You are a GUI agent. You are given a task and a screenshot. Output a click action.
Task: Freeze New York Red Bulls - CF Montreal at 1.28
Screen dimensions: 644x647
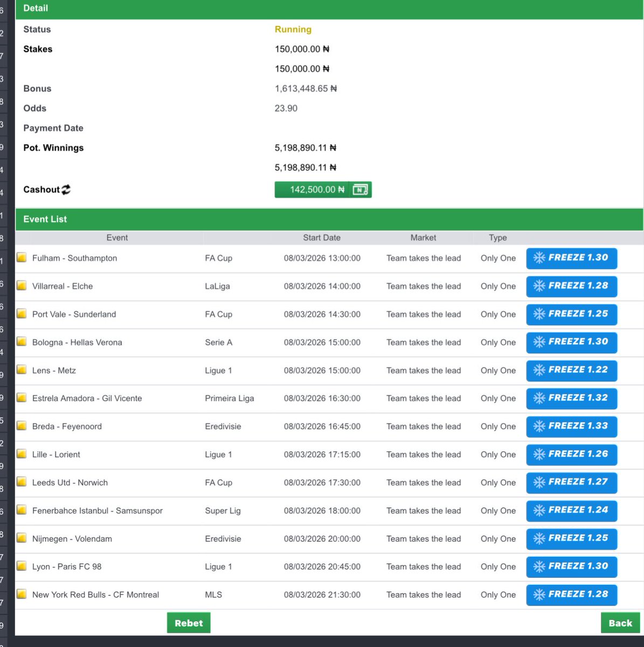(571, 595)
